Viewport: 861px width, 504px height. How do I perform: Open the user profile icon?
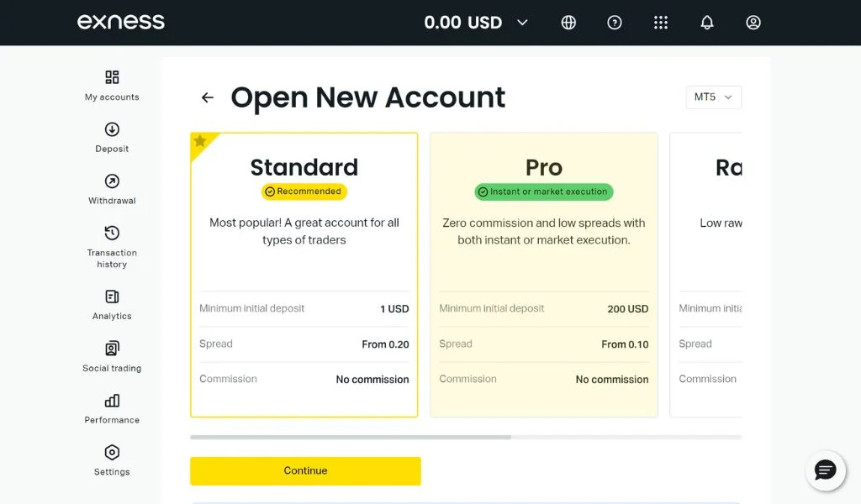753,23
